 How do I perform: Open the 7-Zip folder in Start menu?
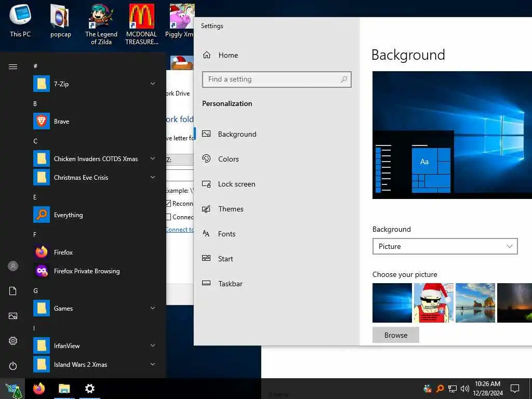(95, 84)
